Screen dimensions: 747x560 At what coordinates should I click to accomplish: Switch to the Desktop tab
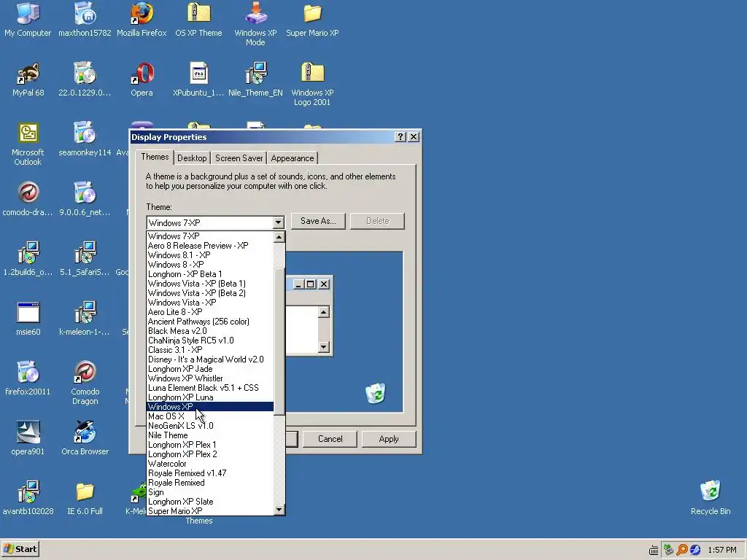pos(192,158)
